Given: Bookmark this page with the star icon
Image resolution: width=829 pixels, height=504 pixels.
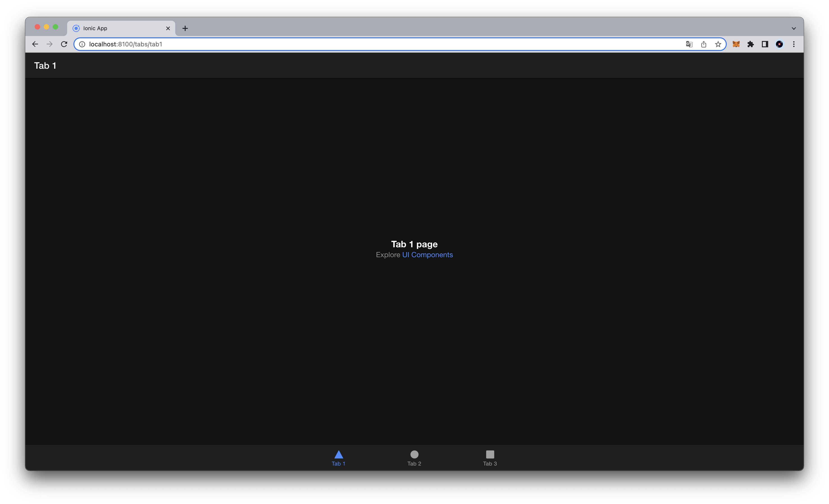Looking at the screenshot, I should coord(718,44).
